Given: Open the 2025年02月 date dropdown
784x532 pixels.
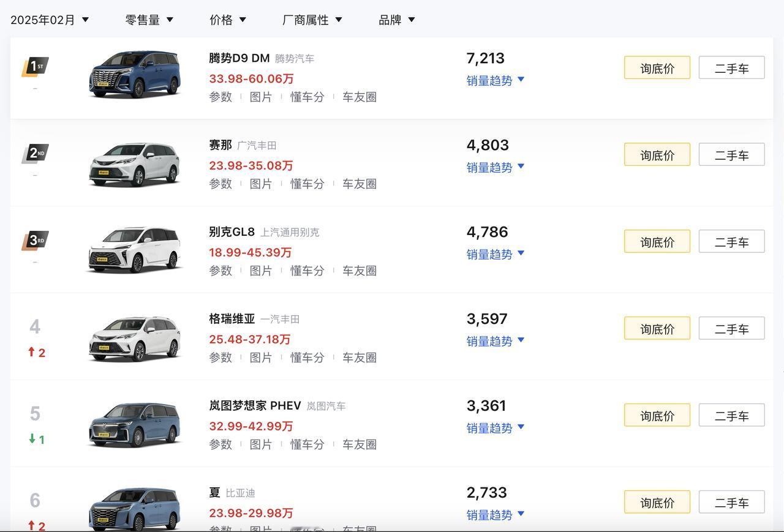Looking at the screenshot, I should pyautogui.click(x=50, y=20).
